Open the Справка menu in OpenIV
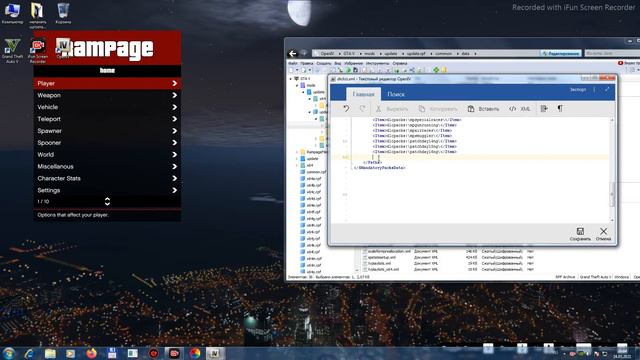The height and width of the screenshot is (360, 640). 400,63
